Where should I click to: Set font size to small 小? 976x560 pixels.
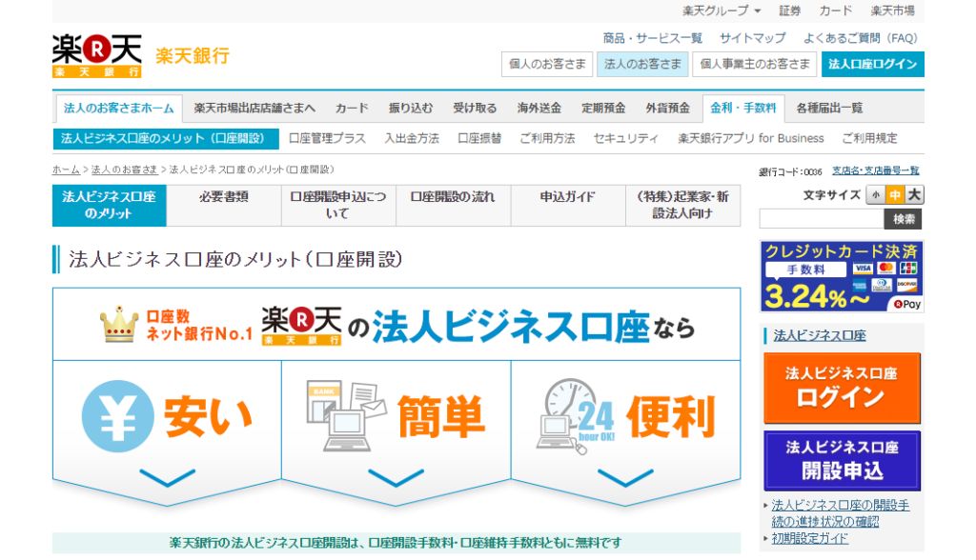coord(875,195)
